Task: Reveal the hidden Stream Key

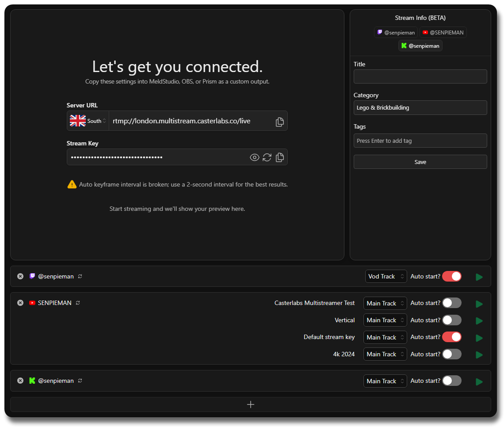Action: 254,157
